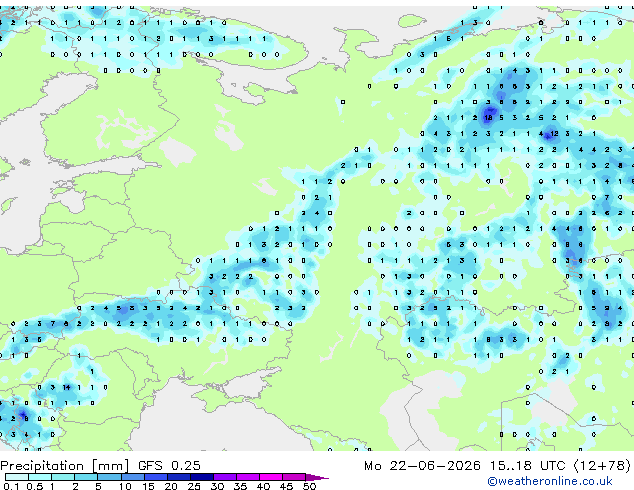Click the 35–40 mm legend swatch
The width and height of the screenshot is (634, 490).
point(248,477)
